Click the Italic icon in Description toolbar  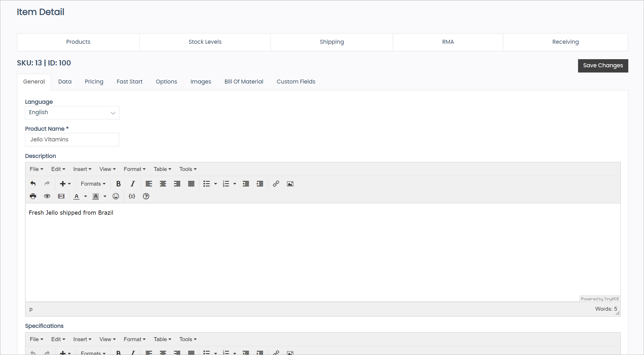point(133,184)
